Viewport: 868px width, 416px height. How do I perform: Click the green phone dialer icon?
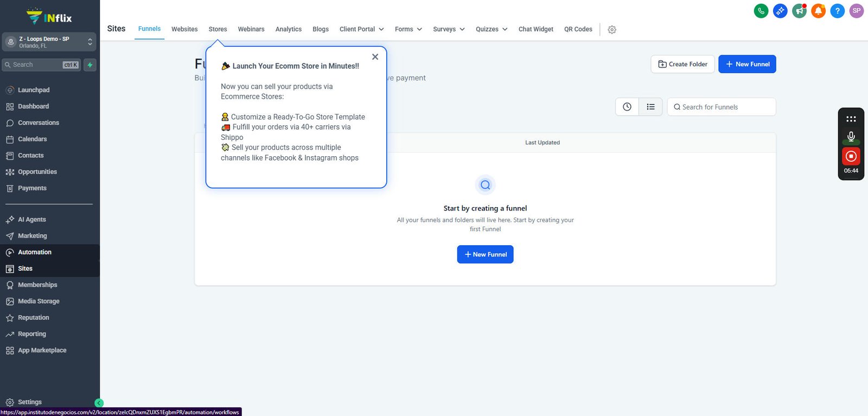coord(761,11)
